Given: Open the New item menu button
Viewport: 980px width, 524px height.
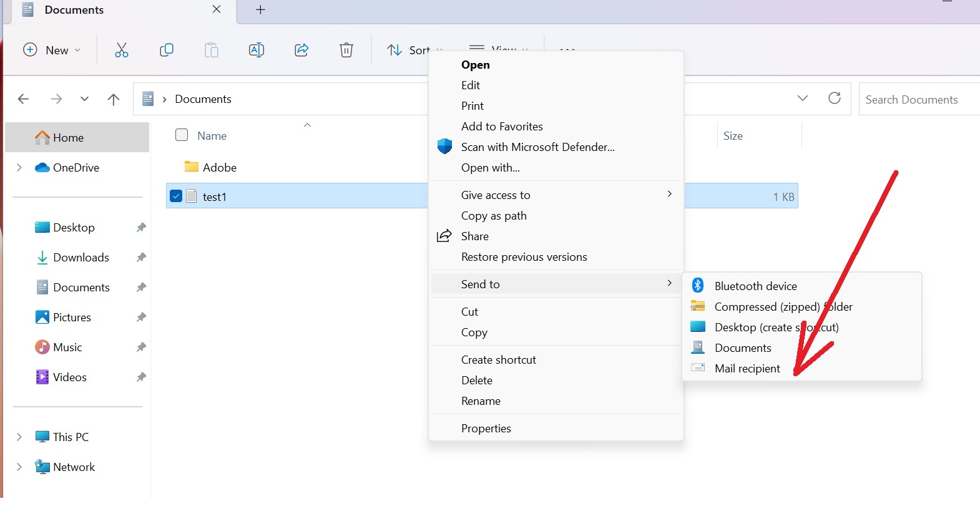Looking at the screenshot, I should (52, 50).
